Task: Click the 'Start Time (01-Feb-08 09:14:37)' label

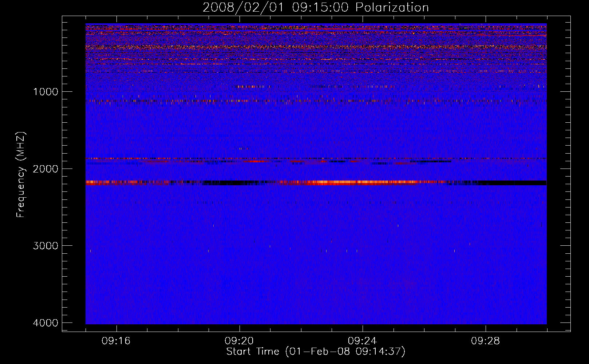Action: coord(316,352)
